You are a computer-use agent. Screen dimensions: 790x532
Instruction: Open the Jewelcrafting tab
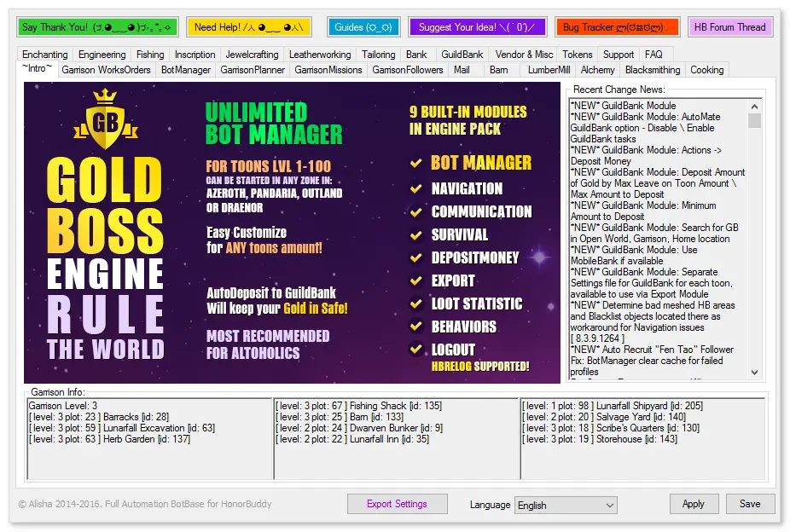pos(252,55)
